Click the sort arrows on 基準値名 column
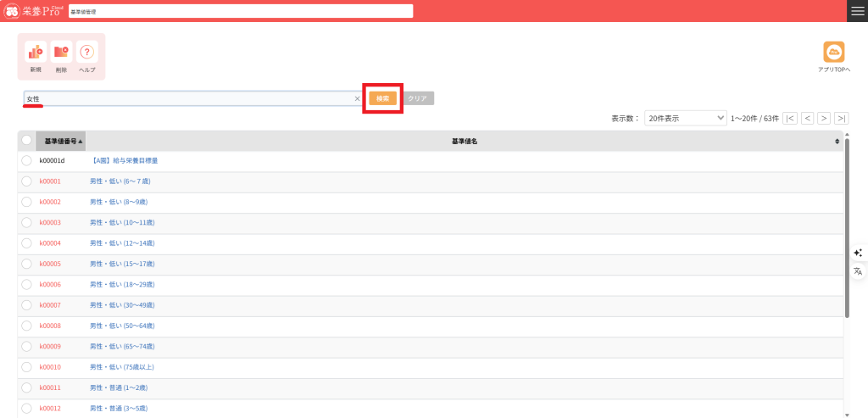The height and width of the screenshot is (418, 868). [837, 141]
